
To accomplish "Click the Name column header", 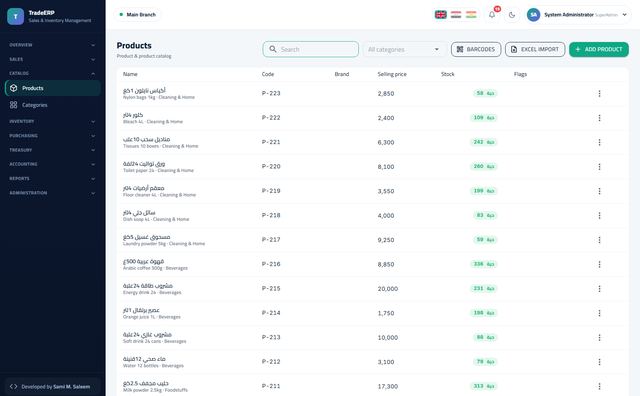I will 130,74.
